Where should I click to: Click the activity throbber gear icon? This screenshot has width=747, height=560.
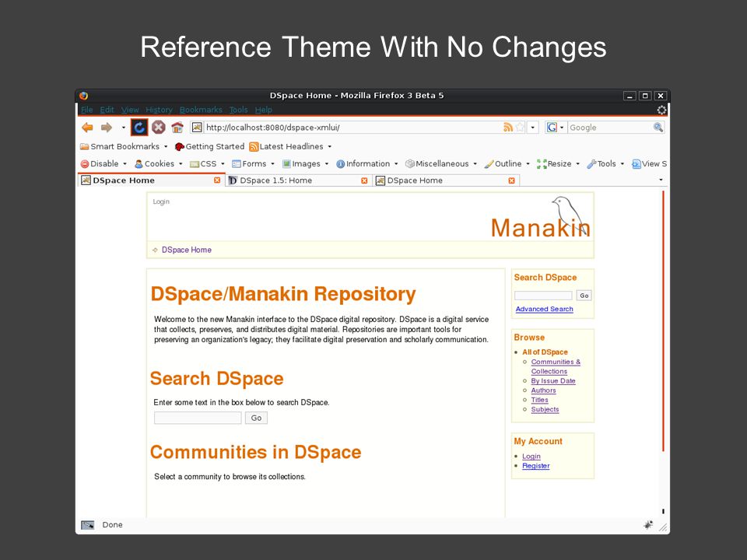(x=661, y=110)
